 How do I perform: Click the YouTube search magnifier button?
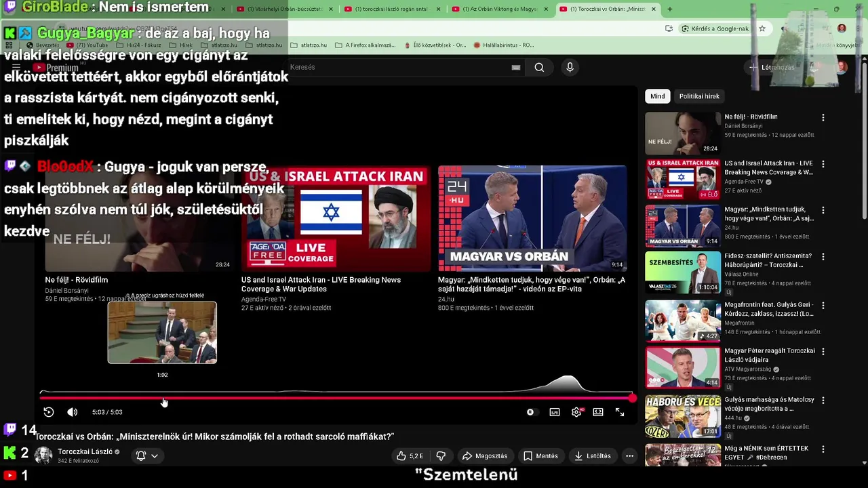pyautogui.click(x=539, y=67)
